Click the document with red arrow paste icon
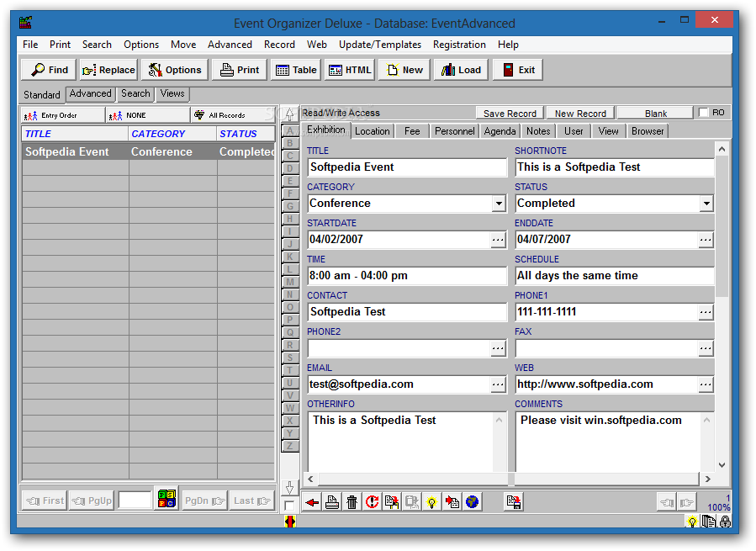The height and width of the screenshot is (551, 756). (452, 502)
